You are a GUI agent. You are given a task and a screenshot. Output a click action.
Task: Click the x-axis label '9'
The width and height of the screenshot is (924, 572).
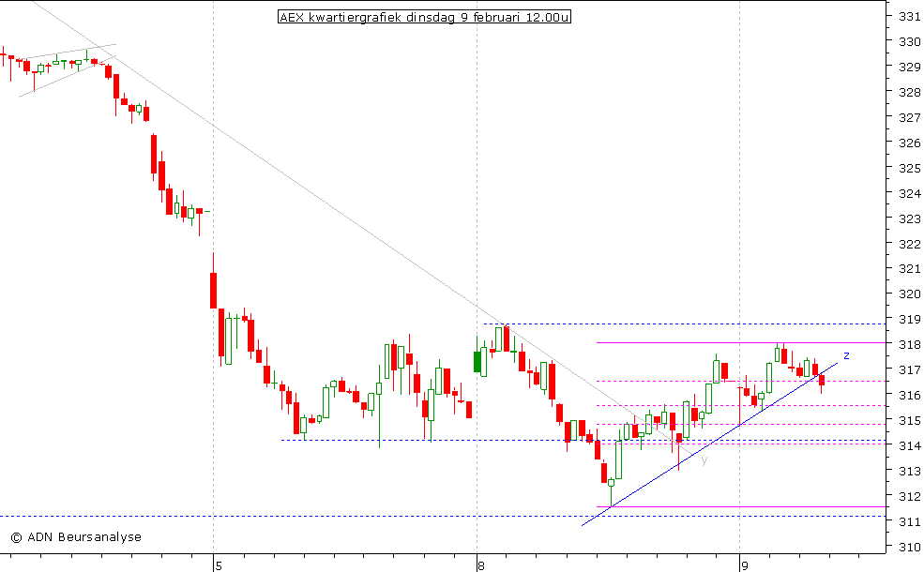(x=744, y=565)
